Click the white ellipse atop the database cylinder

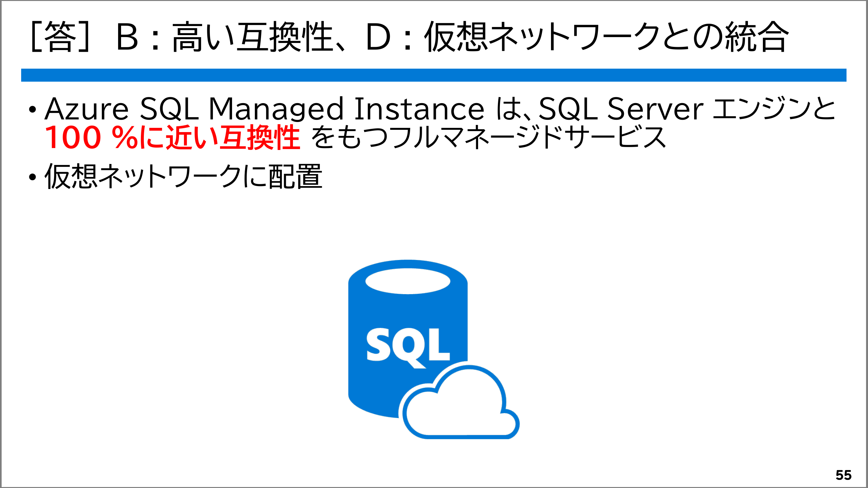pyautogui.click(x=408, y=281)
